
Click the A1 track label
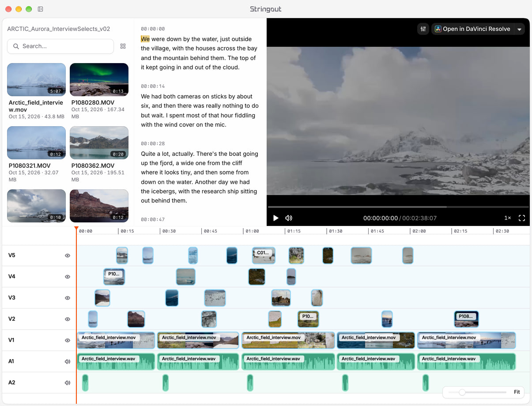coord(11,361)
